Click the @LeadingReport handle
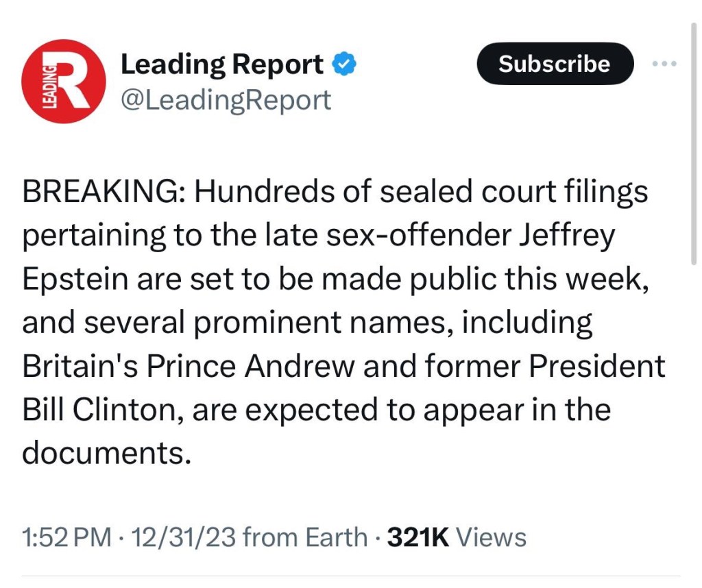702x588 pixels. [226, 100]
